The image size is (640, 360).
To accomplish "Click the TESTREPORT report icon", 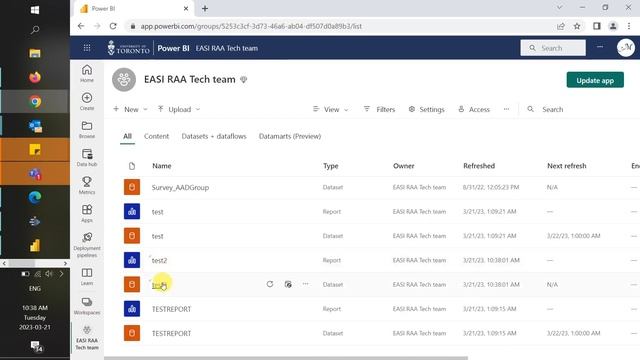I will tap(132, 309).
